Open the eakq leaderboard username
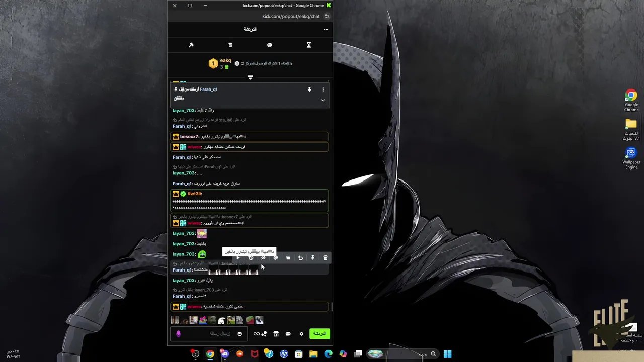This screenshot has height=362, width=644. (225, 60)
